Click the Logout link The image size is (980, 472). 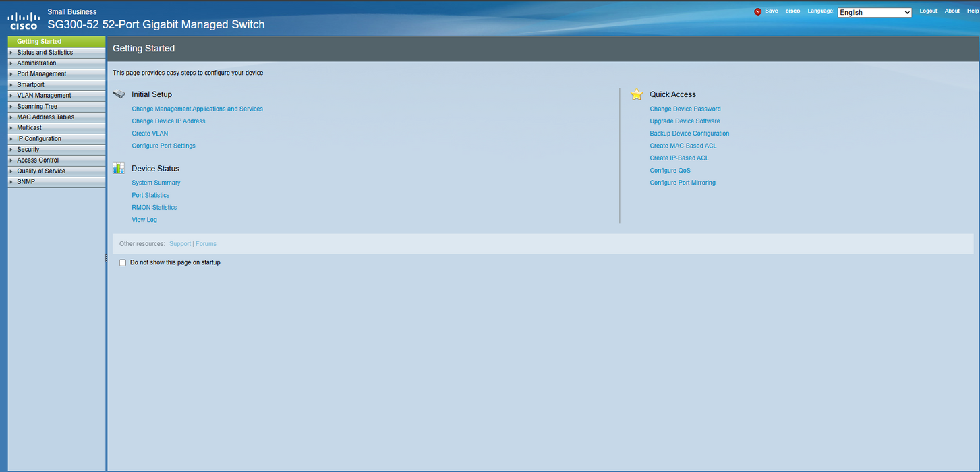tap(928, 11)
